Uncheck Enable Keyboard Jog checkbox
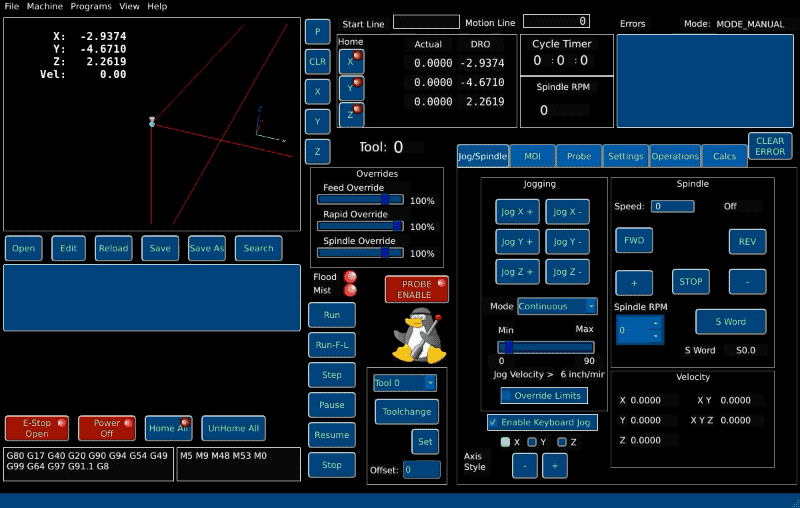Image resolution: width=800 pixels, height=508 pixels. (x=494, y=422)
